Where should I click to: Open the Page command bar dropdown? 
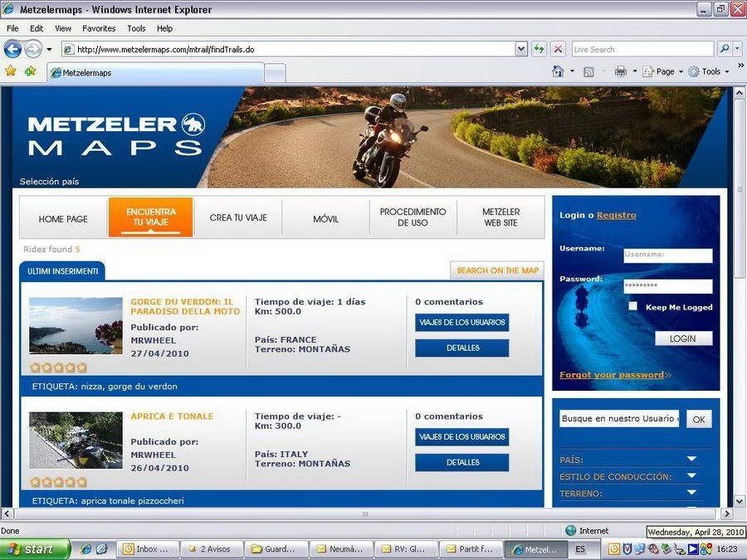(x=663, y=72)
